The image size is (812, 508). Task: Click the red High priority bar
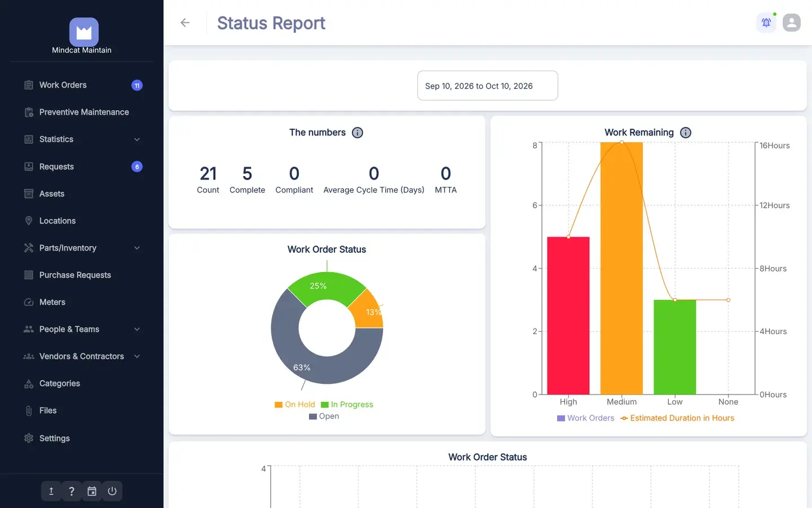pos(568,316)
